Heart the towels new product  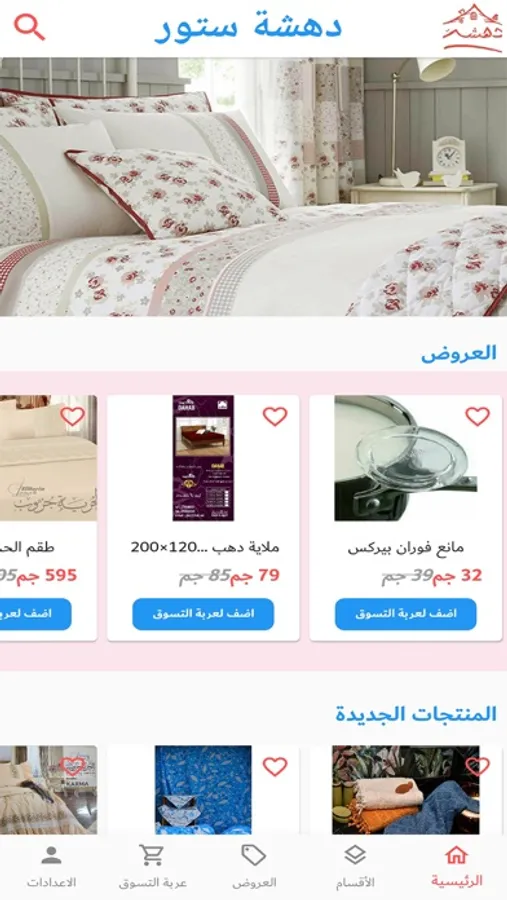pos(477,766)
